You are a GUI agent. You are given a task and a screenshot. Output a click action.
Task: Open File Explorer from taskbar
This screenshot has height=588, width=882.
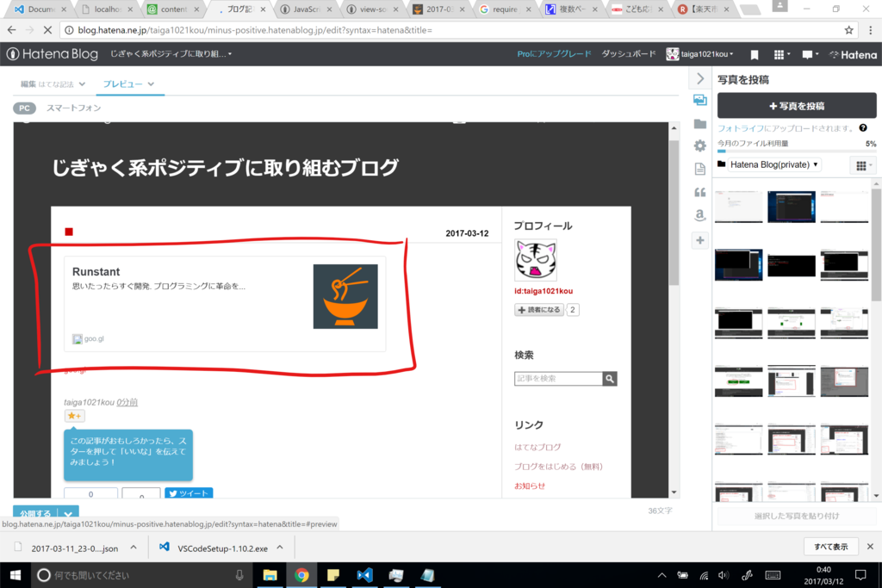point(270,575)
